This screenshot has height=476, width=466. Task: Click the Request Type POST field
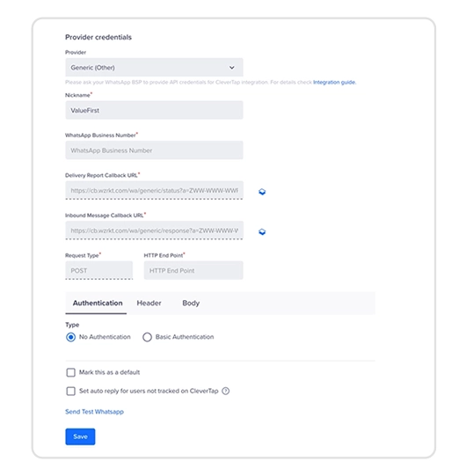pyautogui.click(x=98, y=270)
